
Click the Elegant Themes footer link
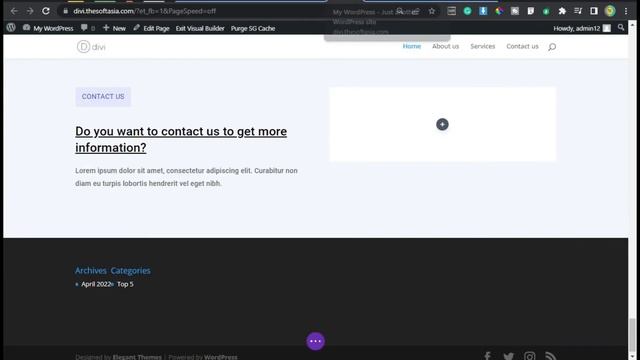[x=137, y=357]
